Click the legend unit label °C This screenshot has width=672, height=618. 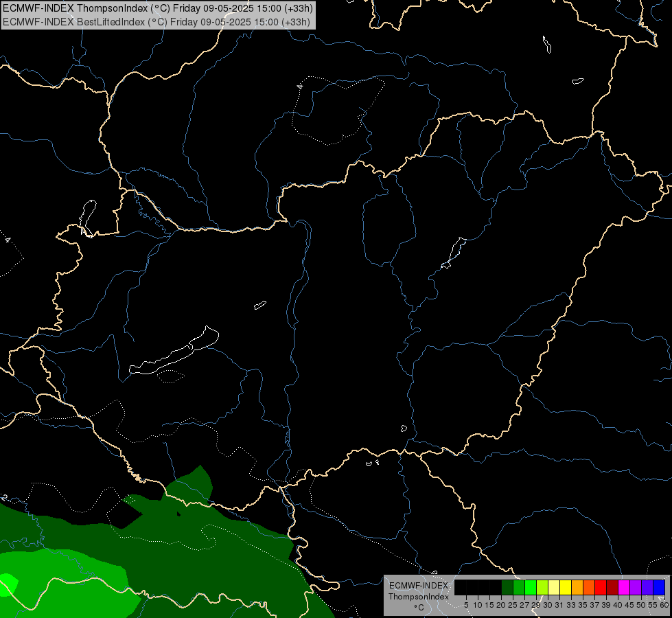coord(419,607)
